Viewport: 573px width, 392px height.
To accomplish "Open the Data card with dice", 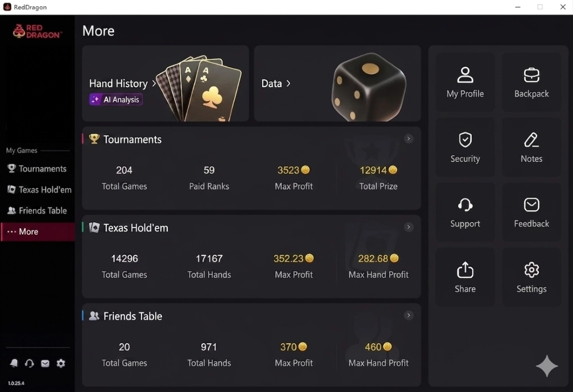I will [x=337, y=83].
